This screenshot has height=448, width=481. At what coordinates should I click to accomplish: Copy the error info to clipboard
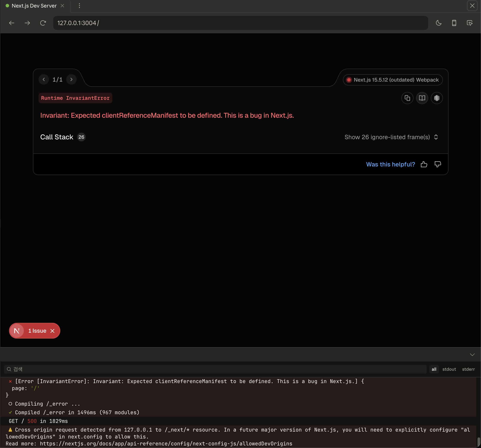point(407,98)
